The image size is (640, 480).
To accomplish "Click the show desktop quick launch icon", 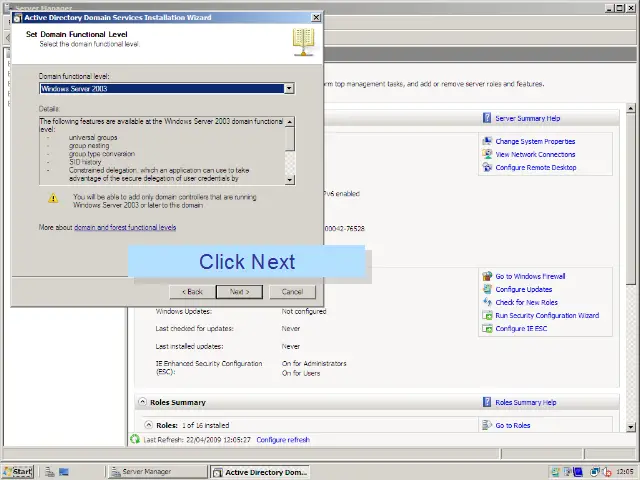I will 64,472.
